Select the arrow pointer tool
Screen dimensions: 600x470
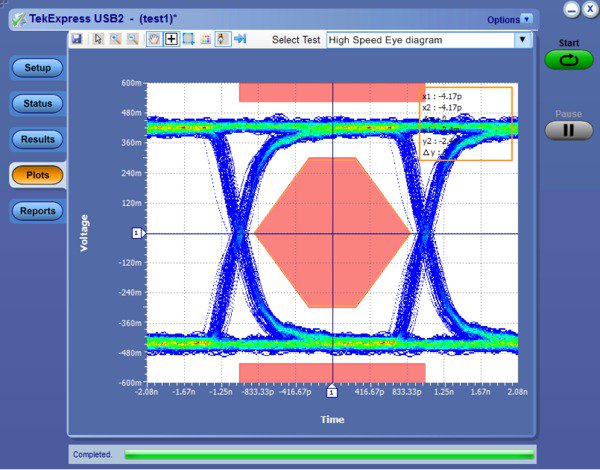(x=97, y=40)
